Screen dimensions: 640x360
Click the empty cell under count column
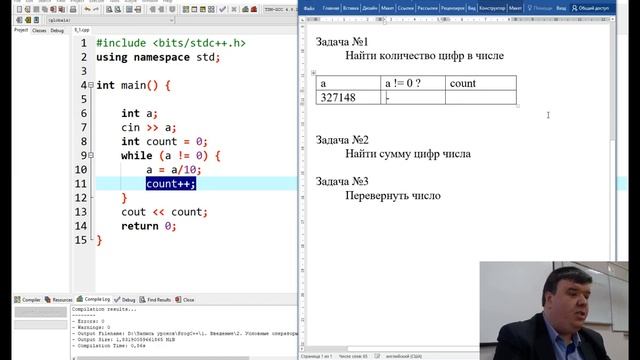click(481, 98)
